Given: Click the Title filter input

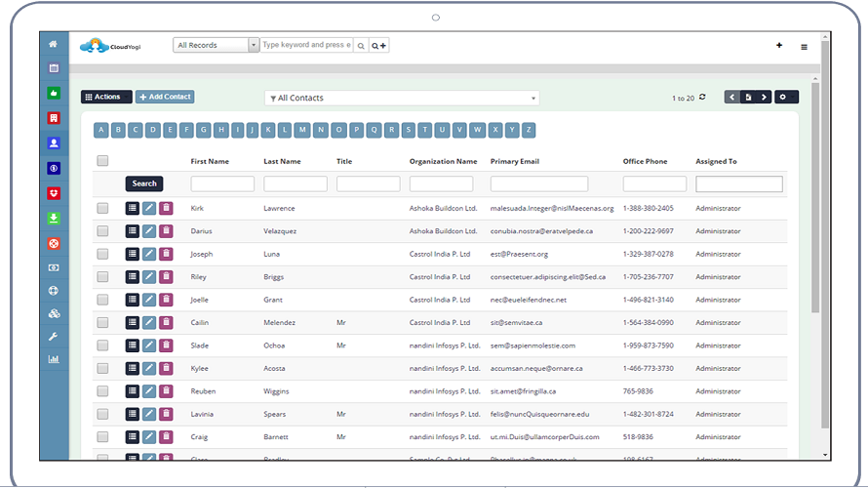Looking at the screenshot, I should pos(368,183).
